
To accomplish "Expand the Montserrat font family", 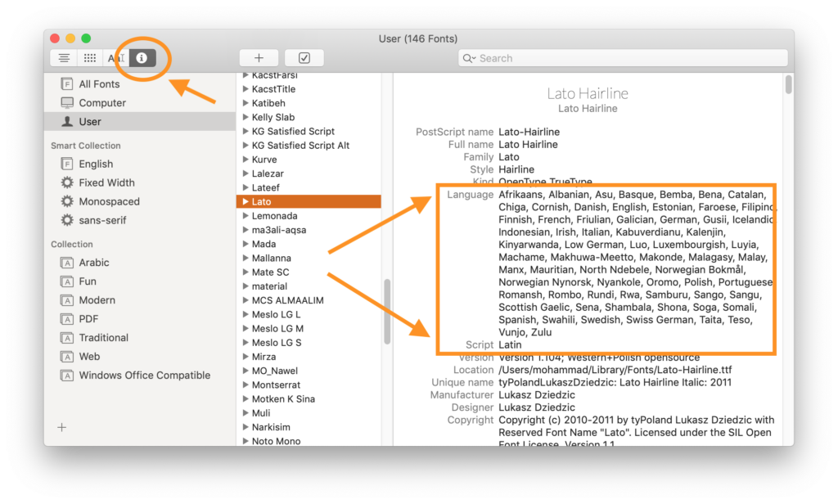I will pyautogui.click(x=245, y=385).
